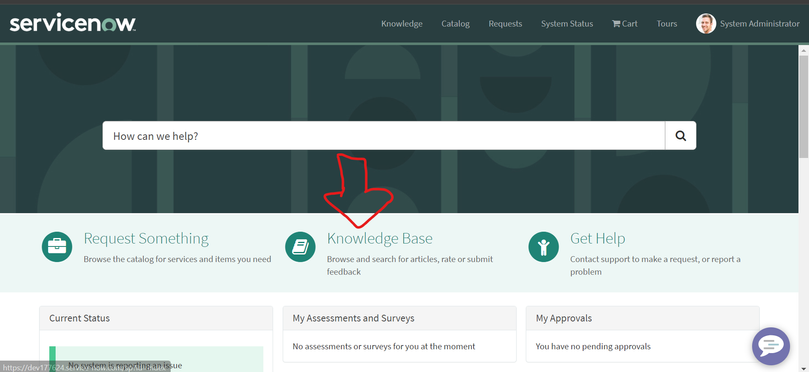Click the ServiceNow logo

[x=73, y=23]
